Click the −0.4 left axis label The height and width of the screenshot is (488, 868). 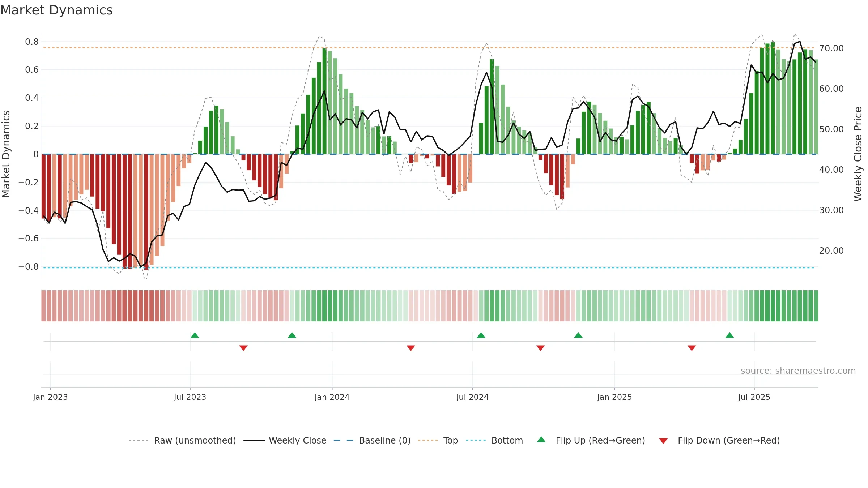[29, 210]
